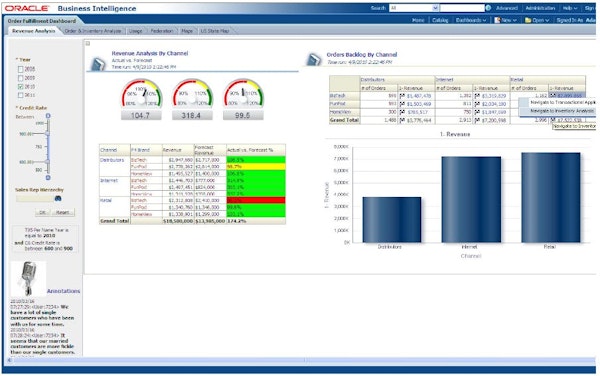The height and width of the screenshot is (376, 600).
Task: Click flag icon in FunPod Distributors revenue cell
Action: 402,104
